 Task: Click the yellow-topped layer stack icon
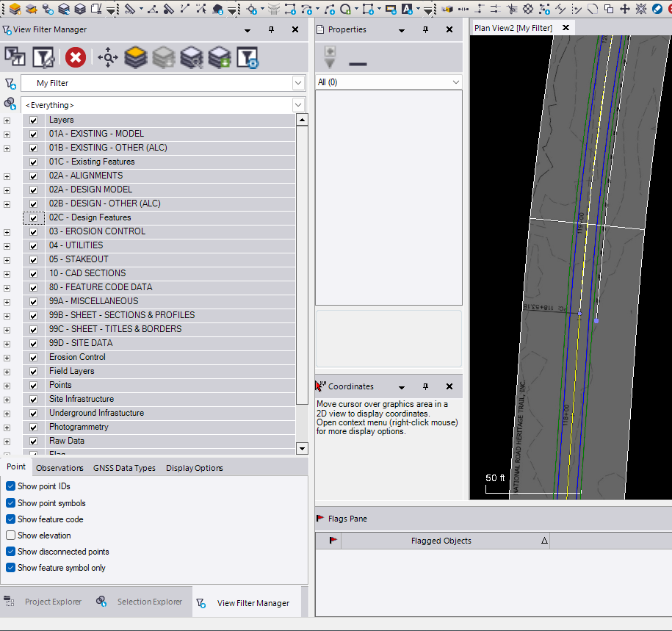(135, 57)
